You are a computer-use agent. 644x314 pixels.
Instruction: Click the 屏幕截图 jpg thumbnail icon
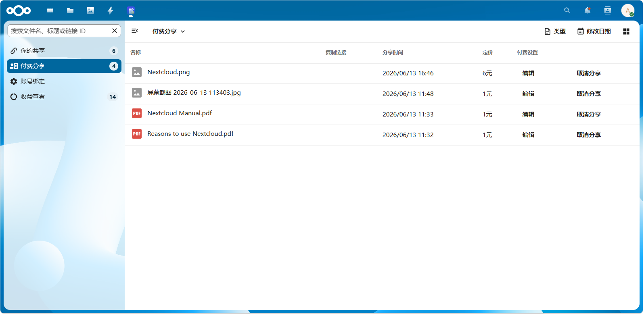point(137,93)
